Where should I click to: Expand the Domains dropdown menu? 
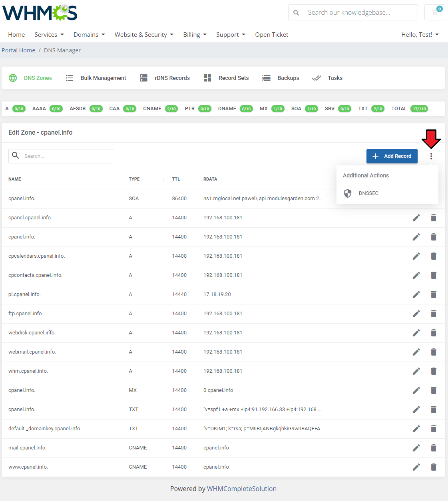coord(89,35)
